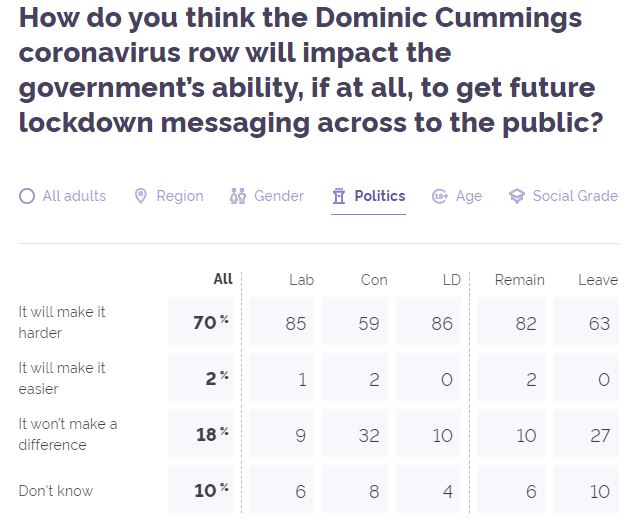Image resolution: width=634 pixels, height=530 pixels.
Task: Show the Age breakdown tab
Action: 469,196
